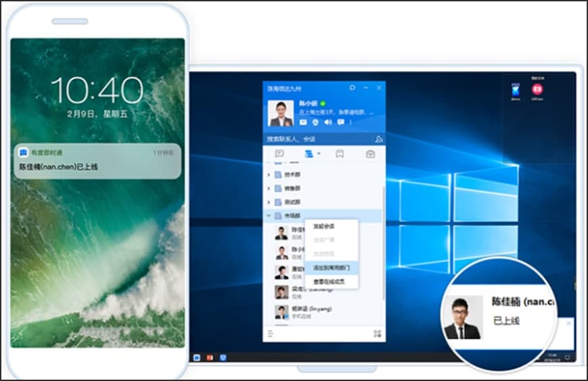Close the 陈佳楠 online notification popup
Image resolution: width=588 pixels, height=381 pixels.
click(569, 323)
